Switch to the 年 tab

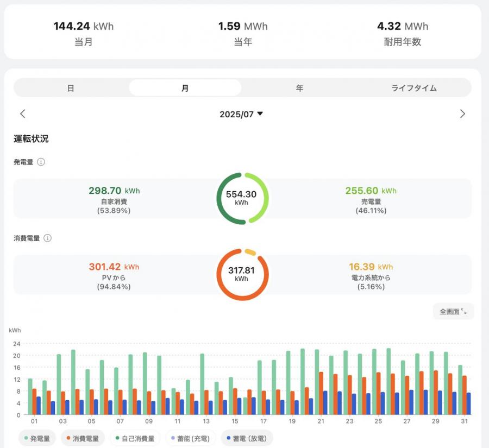299,88
